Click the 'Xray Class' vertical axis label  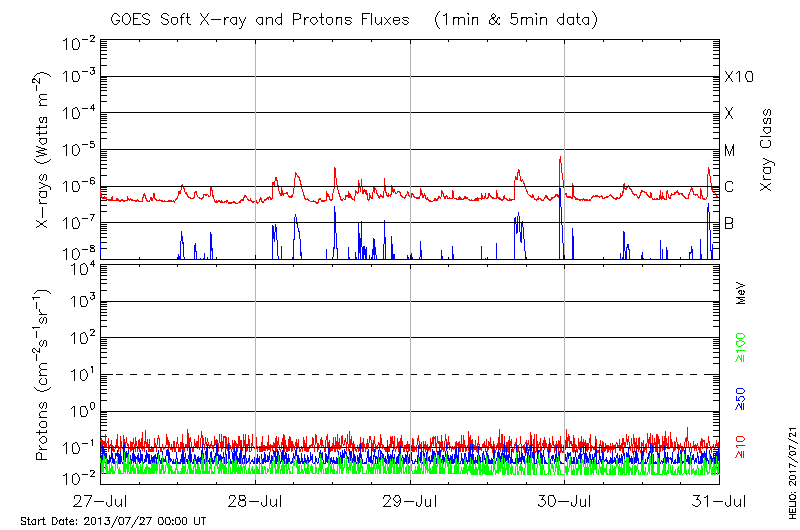(x=766, y=150)
